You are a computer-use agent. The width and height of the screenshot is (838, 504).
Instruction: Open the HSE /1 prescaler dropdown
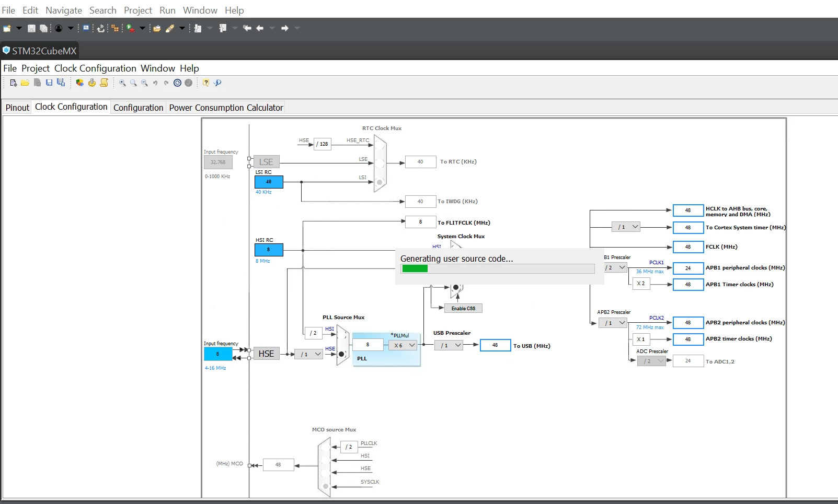point(308,354)
